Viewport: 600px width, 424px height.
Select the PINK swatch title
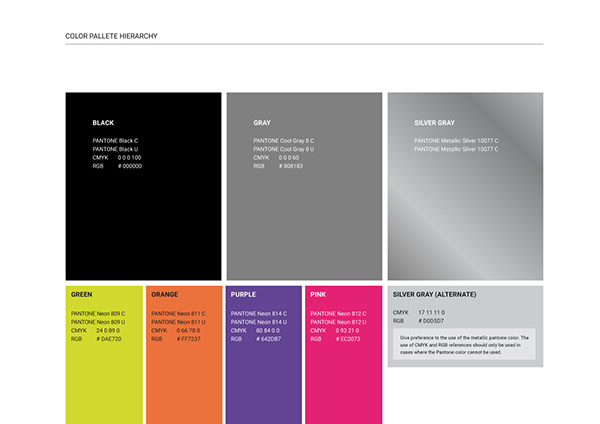coord(318,294)
